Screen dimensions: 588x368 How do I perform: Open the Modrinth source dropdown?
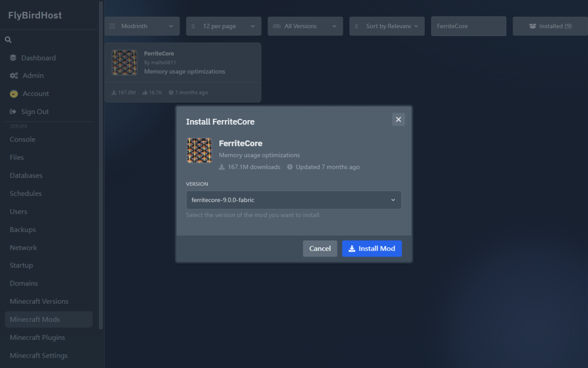142,26
